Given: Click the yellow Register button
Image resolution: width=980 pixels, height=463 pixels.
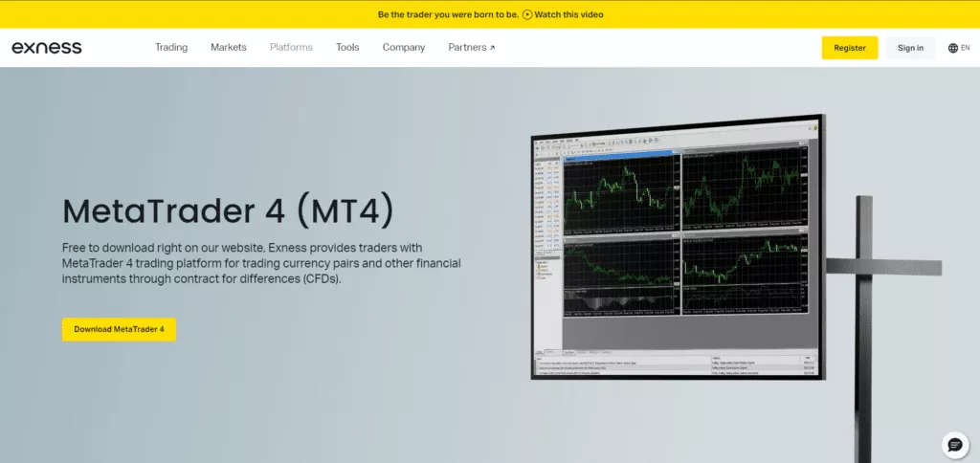Looking at the screenshot, I should coord(850,48).
